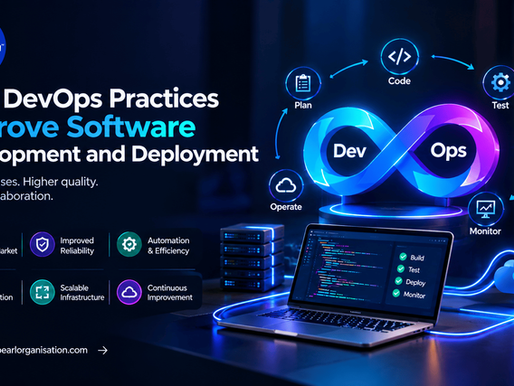The height and width of the screenshot is (386, 514).
Task: Click the "Automation & Efficiency" text
Action: [168, 246]
